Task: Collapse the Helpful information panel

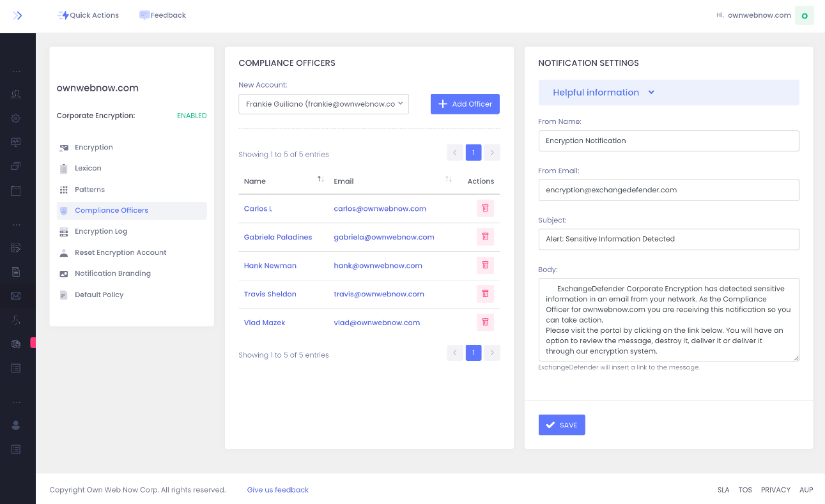Action: coord(651,92)
